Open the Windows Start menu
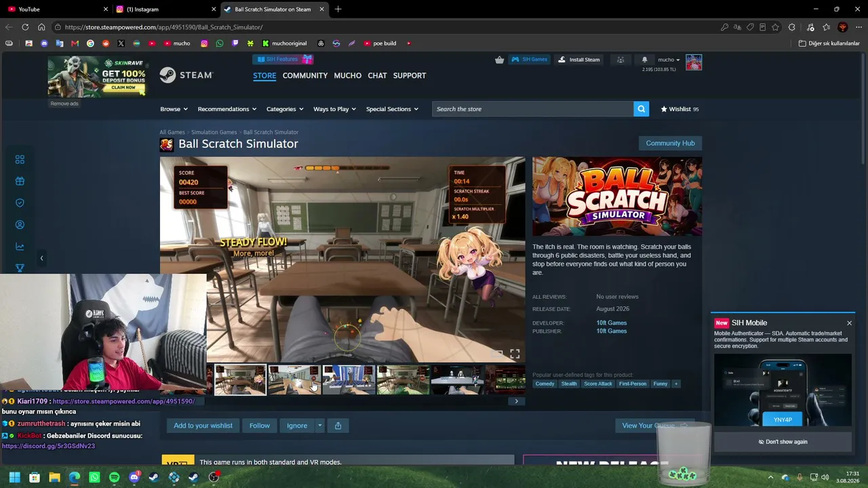The image size is (868, 488). [x=14, y=477]
